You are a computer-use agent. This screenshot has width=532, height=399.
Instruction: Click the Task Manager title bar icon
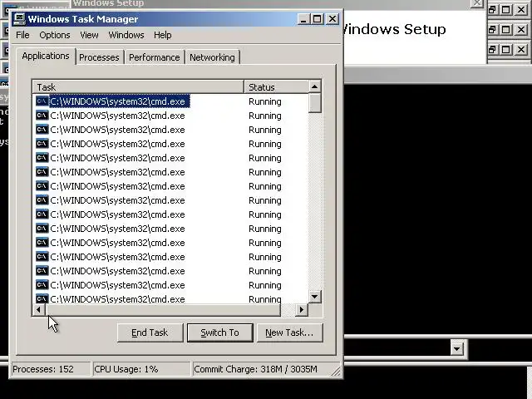(x=19, y=18)
